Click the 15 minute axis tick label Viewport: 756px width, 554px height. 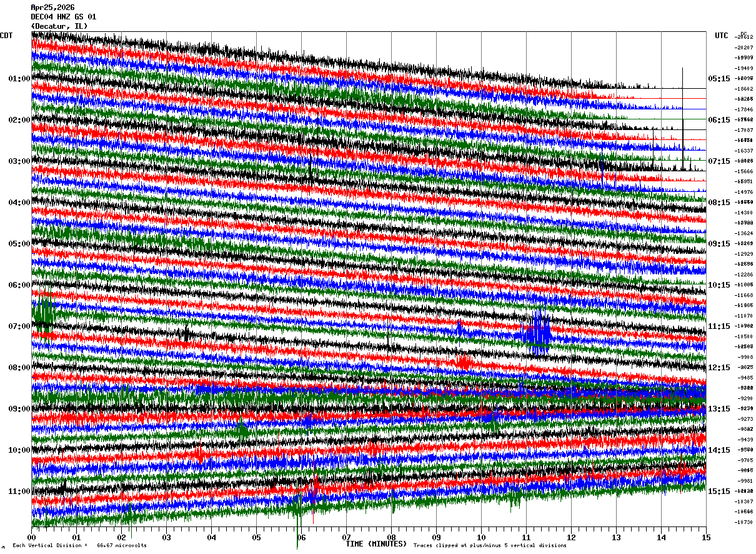coord(706,537)
